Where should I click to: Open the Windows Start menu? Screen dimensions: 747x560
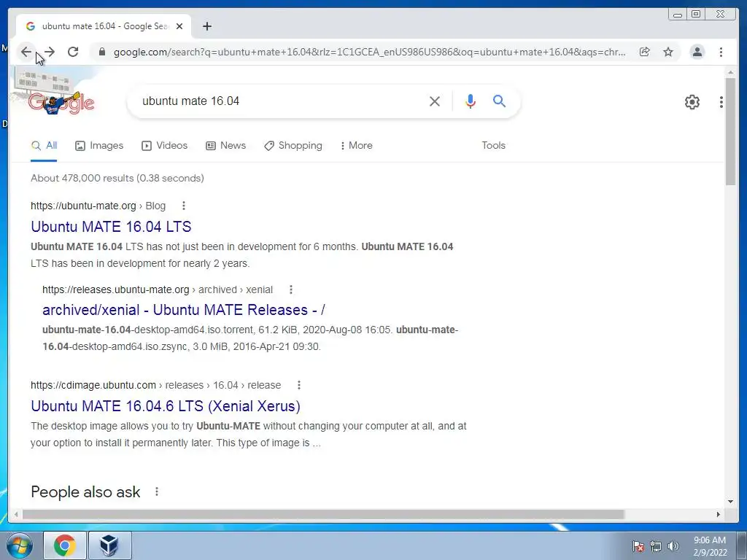pyautogui.click(x=20, y=545)
